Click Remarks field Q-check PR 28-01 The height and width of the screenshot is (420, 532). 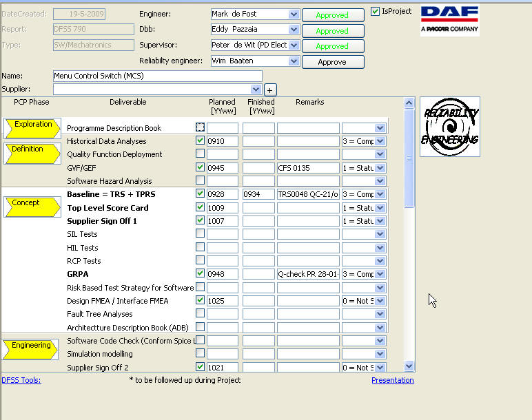click(308, 274)
